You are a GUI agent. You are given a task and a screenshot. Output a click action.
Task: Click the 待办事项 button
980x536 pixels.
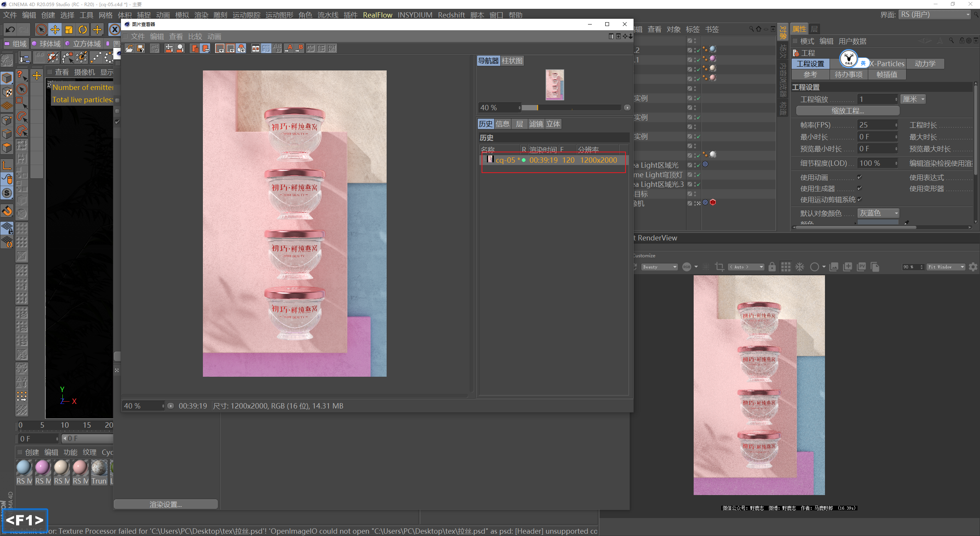pyautogui.click(x=849, y=74)
